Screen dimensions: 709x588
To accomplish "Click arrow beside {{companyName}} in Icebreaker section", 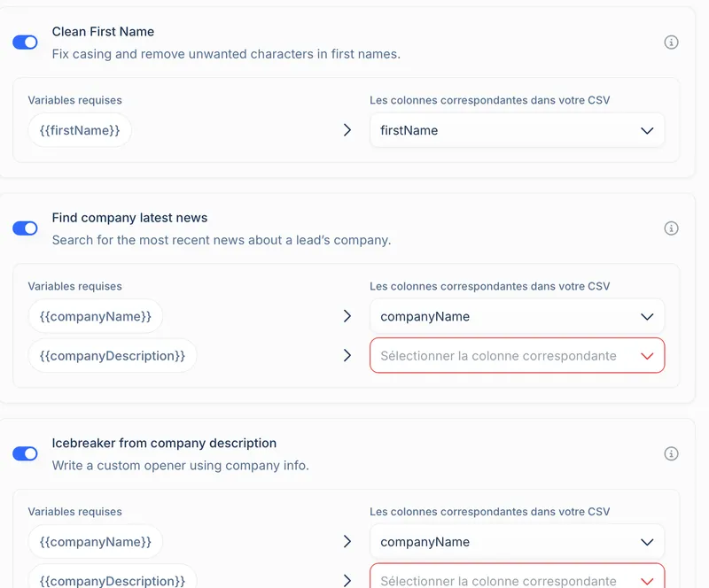I will pyautogui.click(x=347, y=542).
